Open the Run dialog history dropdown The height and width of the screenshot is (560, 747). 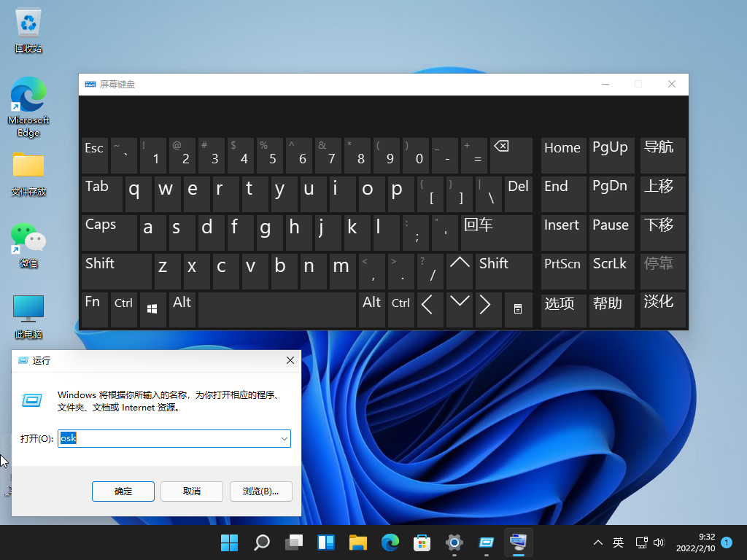[x=285, y=438]
